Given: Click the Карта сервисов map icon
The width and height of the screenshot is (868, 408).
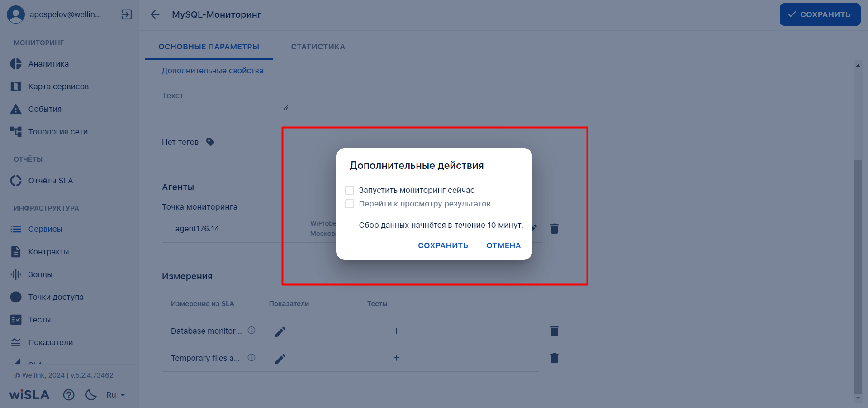Looking at the screenshot, I should pos(16,86).
